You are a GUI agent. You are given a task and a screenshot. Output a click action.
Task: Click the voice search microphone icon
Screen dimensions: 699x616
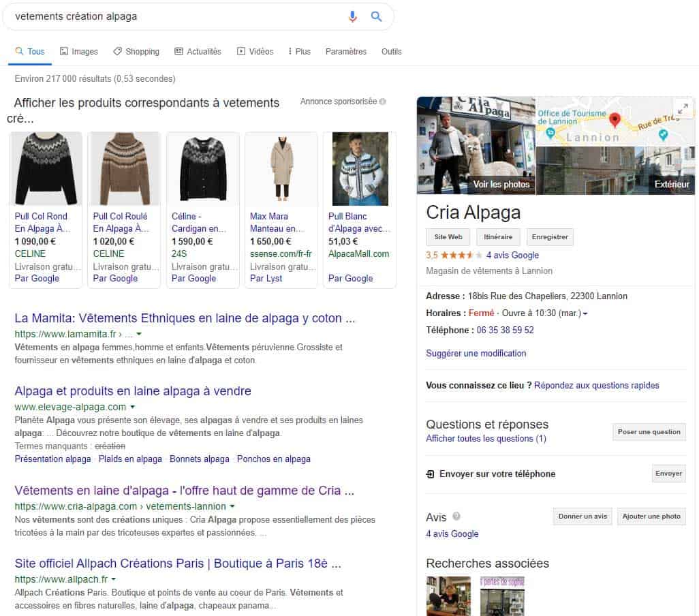tap(352, 16)
